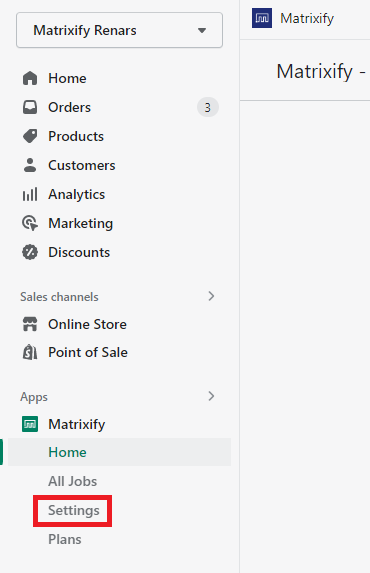Open the top-level Home menu item
The width and height of the screenshot is (370, 573).
(x=67, y=78)
